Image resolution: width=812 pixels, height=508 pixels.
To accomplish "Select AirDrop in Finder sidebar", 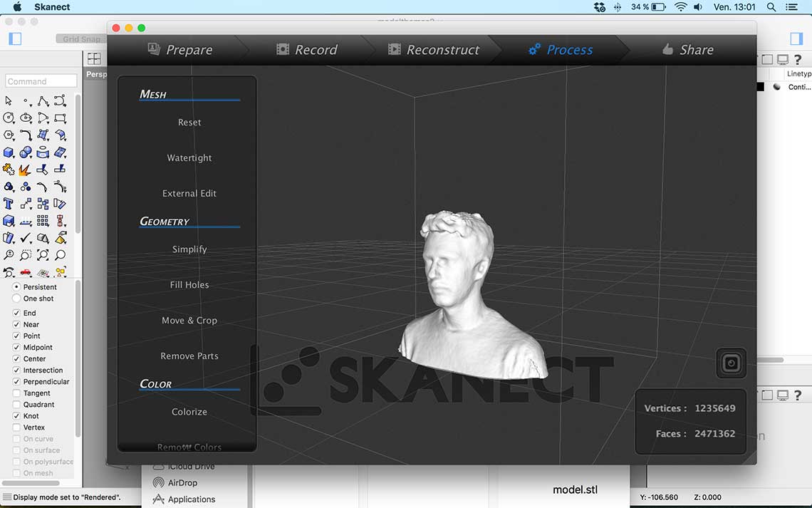I will click(x=175, y=482).
